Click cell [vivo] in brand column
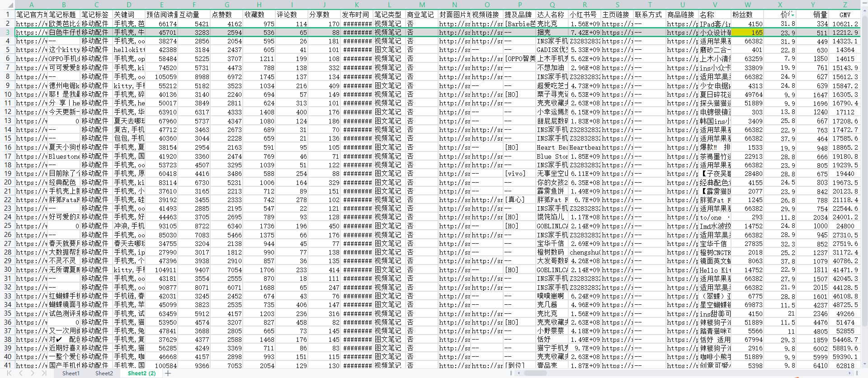The width and height of the screenshot is (868, 378). point(519,174)
